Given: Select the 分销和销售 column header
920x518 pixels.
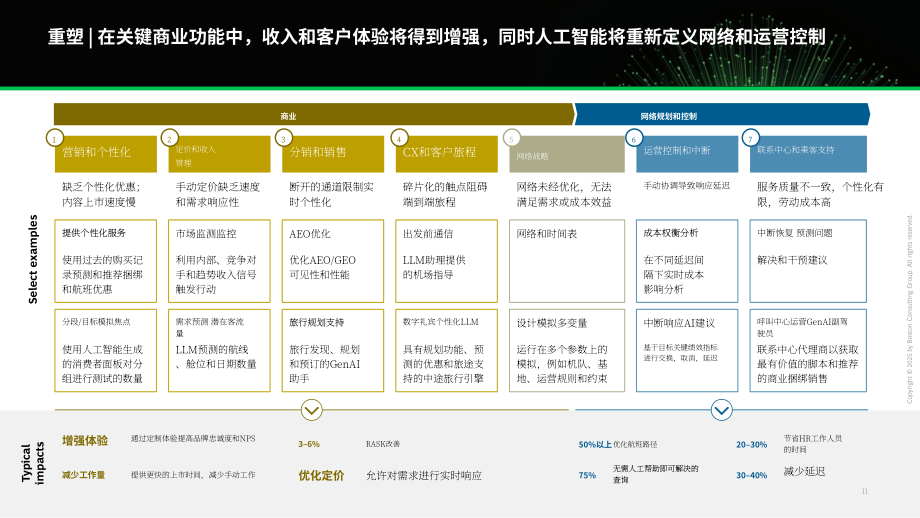Looking at the screenshot, I should coord(333,154).
